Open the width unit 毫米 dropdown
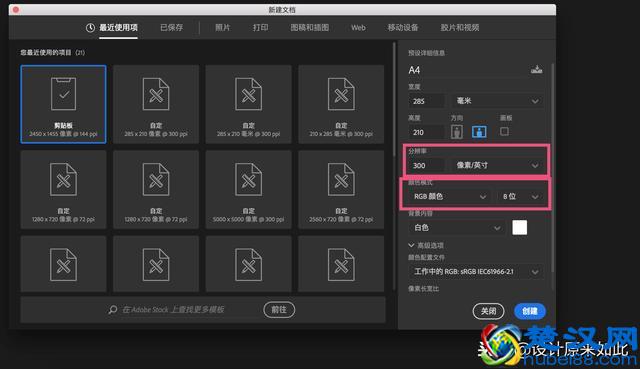640x369 pixels. click(498, 101)
